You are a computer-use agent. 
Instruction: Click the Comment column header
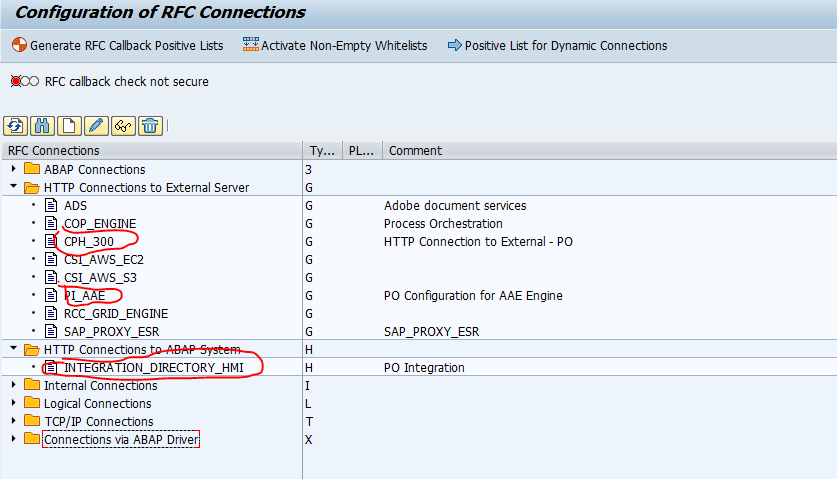pyautogui.click(x=610, y=151)
